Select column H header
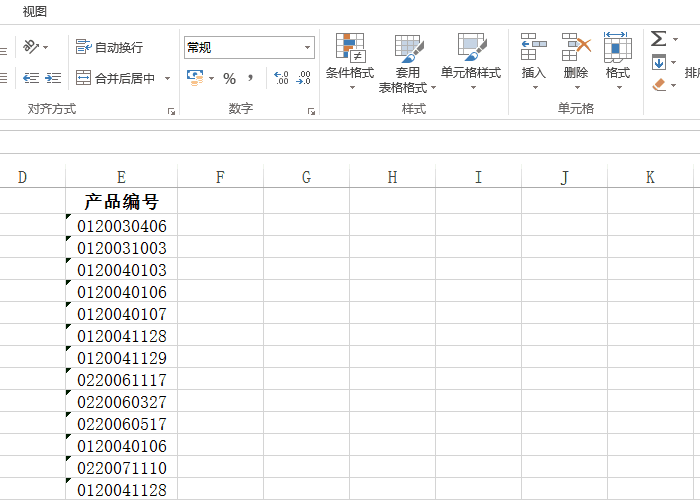Image resolution: width=700 pixels, height=500 pixels. click(392, 177)
